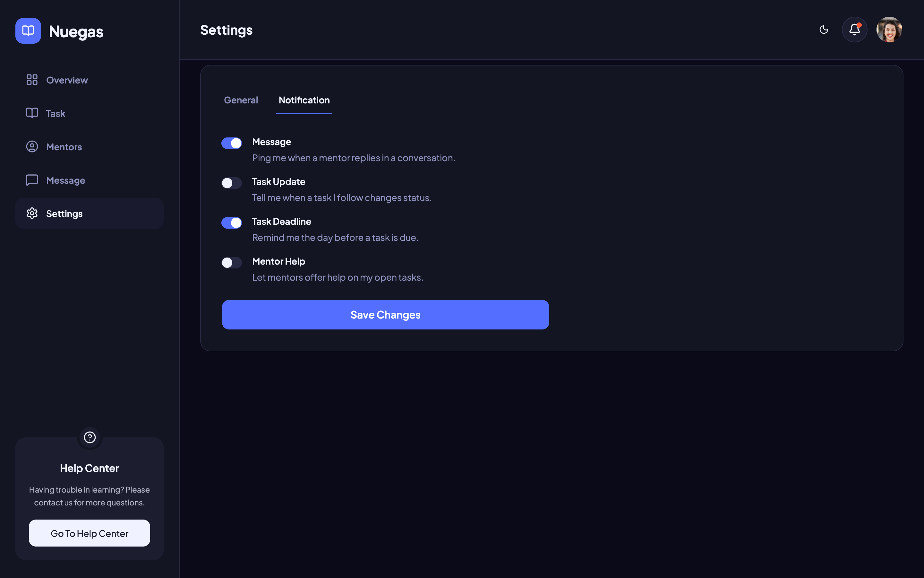This screenshot has height=578, width=924.
Task: Click 'Ping me when a mentor replies' description
Action: (x=353, y=158)
